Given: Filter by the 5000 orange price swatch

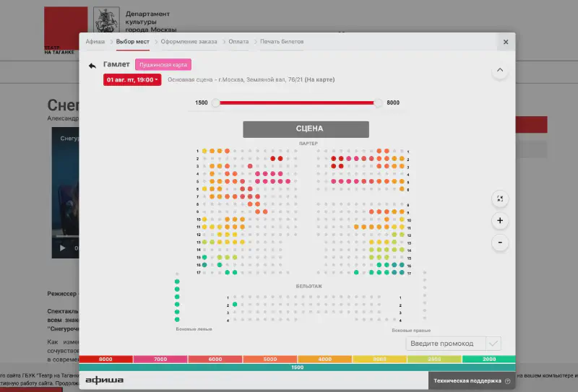Looking at the screenshot, I should (x=269, y=359).
